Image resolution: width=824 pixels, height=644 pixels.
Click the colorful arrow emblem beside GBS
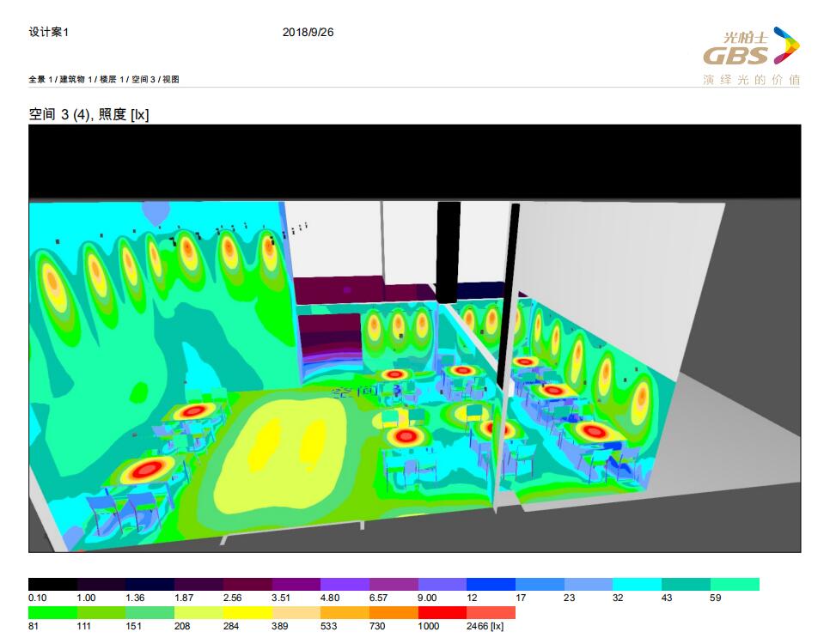click(x=786, y=46)
